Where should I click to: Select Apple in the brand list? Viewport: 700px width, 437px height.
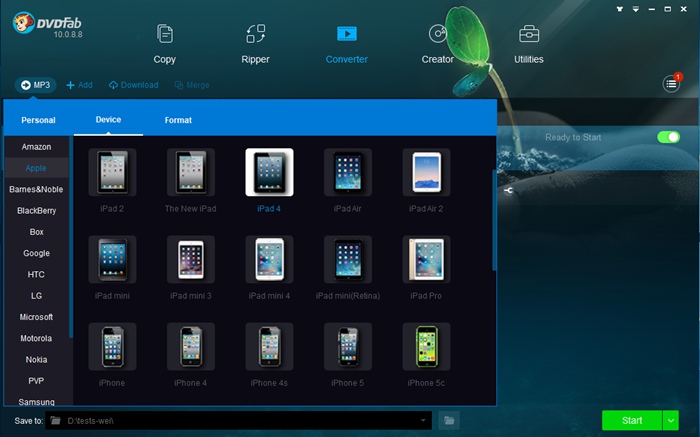pos(36,168)
